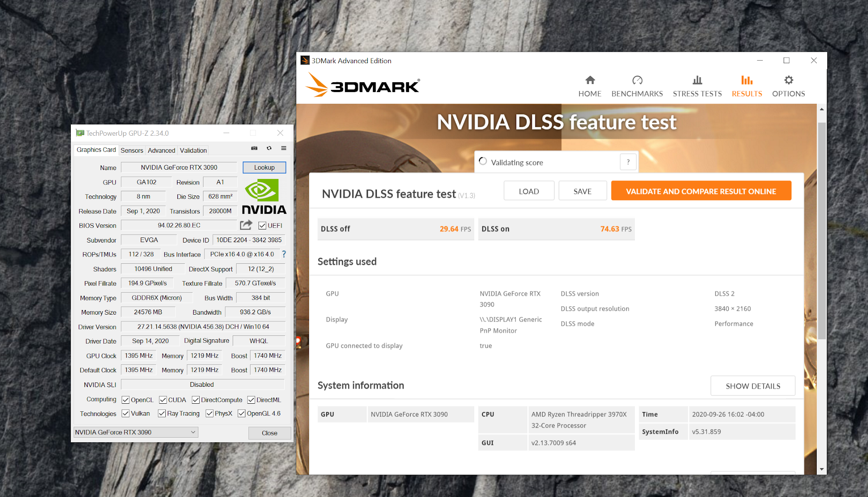Click the SHOW DETAILS button
Image resolution: width=868 pixels, height=497 pixels.
[753, 386]
